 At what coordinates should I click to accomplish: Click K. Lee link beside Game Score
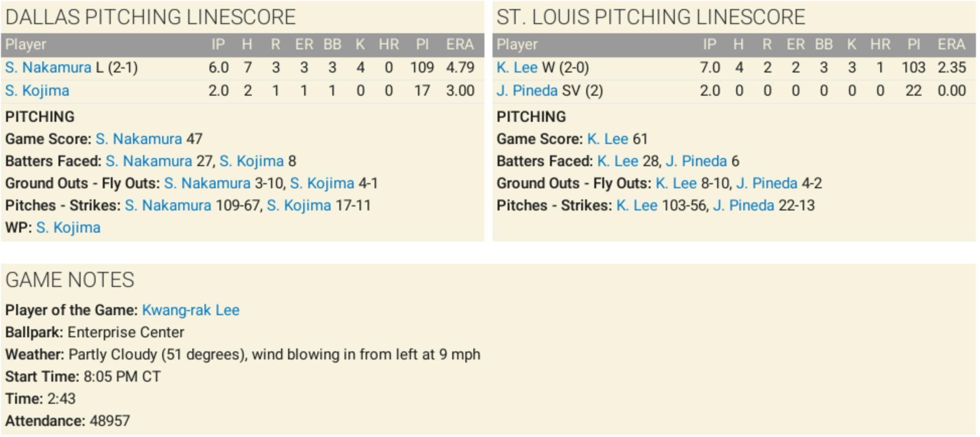click(607, 139)
